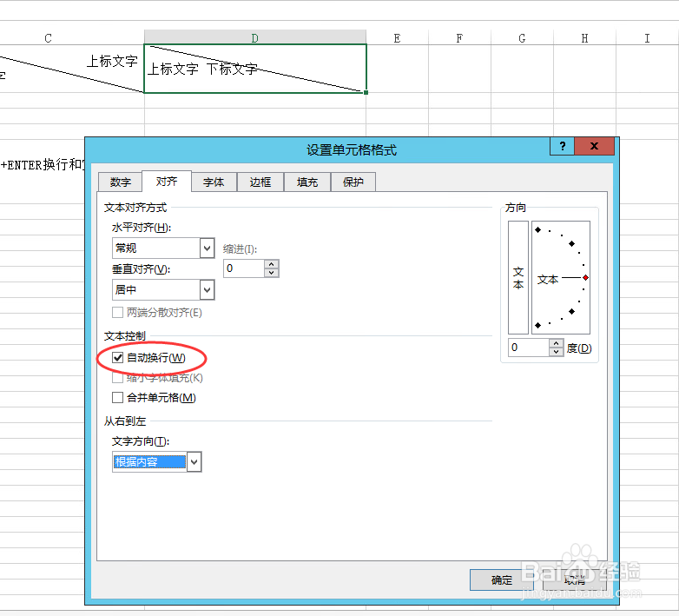This screenshot has width=679, height=616.
Task: Close the 设置单元格格式 dialog
Action: tap(594, 146)
